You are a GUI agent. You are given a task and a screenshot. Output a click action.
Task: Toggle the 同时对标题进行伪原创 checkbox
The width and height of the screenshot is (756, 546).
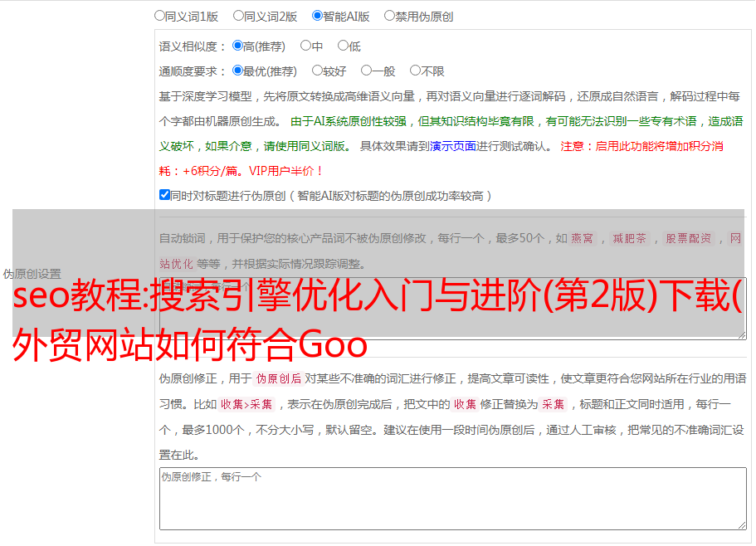click(x=164, y=195)
